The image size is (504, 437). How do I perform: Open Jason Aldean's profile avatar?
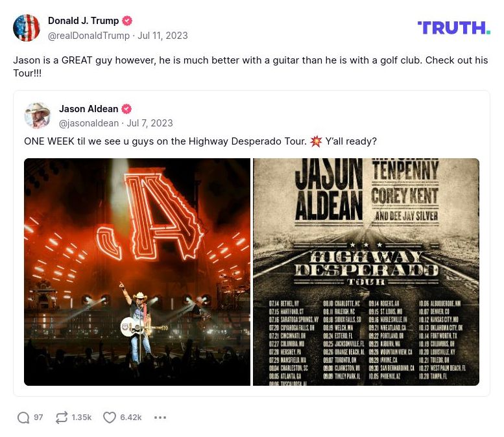tap(38, 116)
